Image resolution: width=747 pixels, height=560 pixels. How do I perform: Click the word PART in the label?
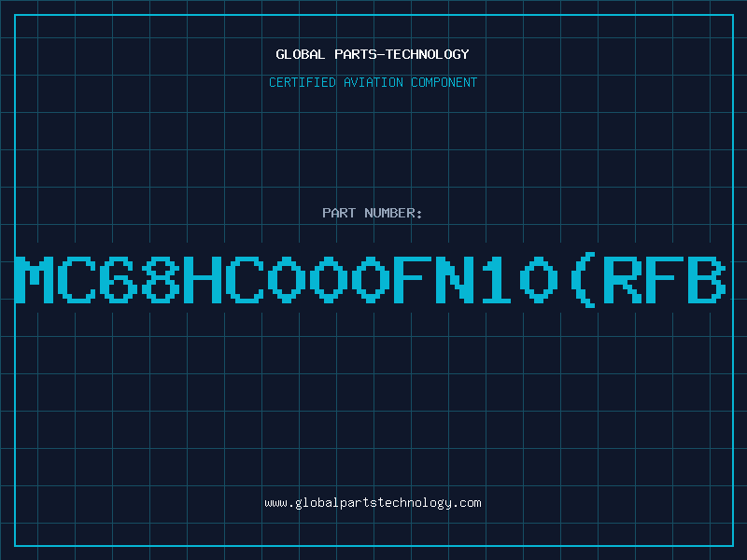[339, 213]
